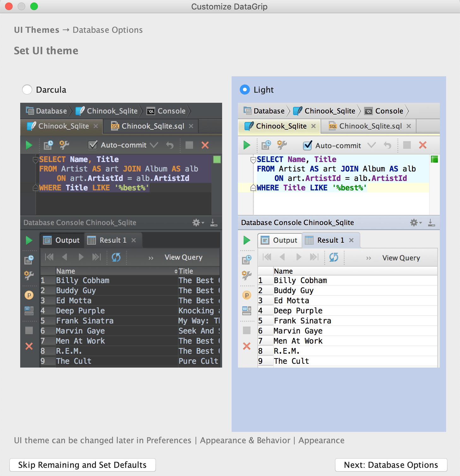Open Auto-commit dropdown arrow in Darcula preview
Image resolution: width=460 pixels, height=476 pixels.
(154, 145)
